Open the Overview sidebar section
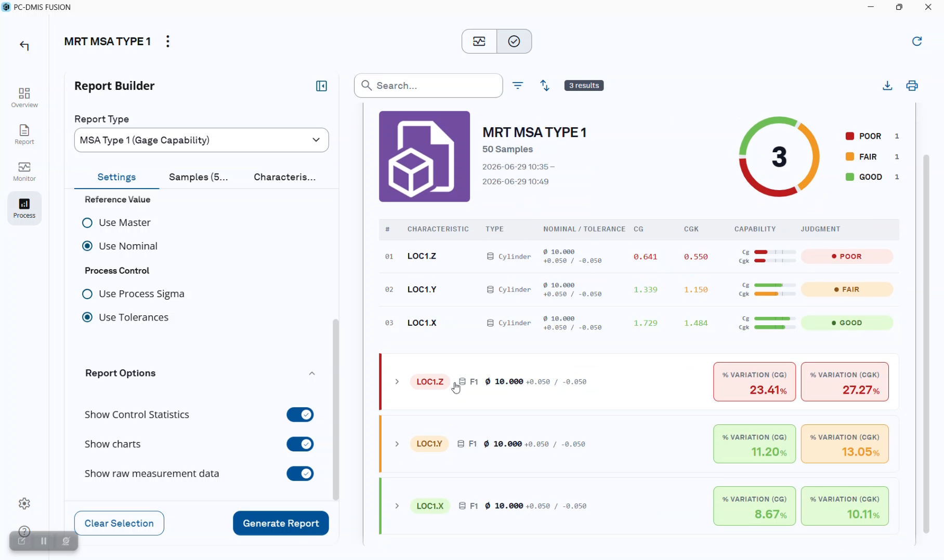This screenshot has height=560, width=944. coord(24,97)
